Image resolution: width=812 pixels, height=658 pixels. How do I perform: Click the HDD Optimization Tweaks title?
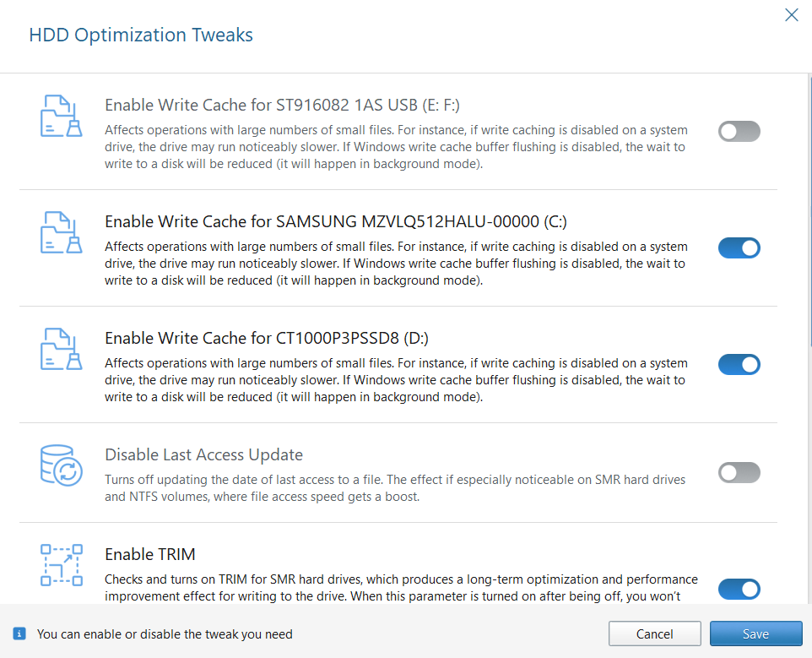pos(140,35)
